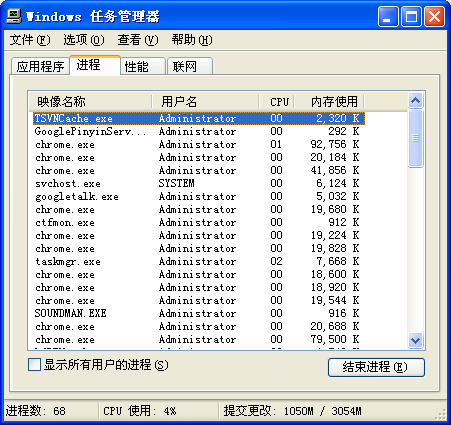Select the GooglePinyinServ... process row
The width and height of the screenshot is (451, 425).
(x=199, y=131)
